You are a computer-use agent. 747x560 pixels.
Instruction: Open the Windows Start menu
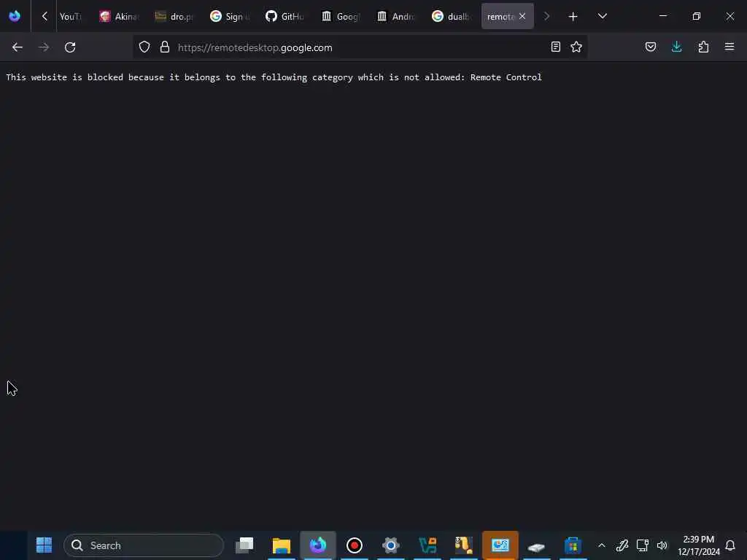click(x=44, y=545)
